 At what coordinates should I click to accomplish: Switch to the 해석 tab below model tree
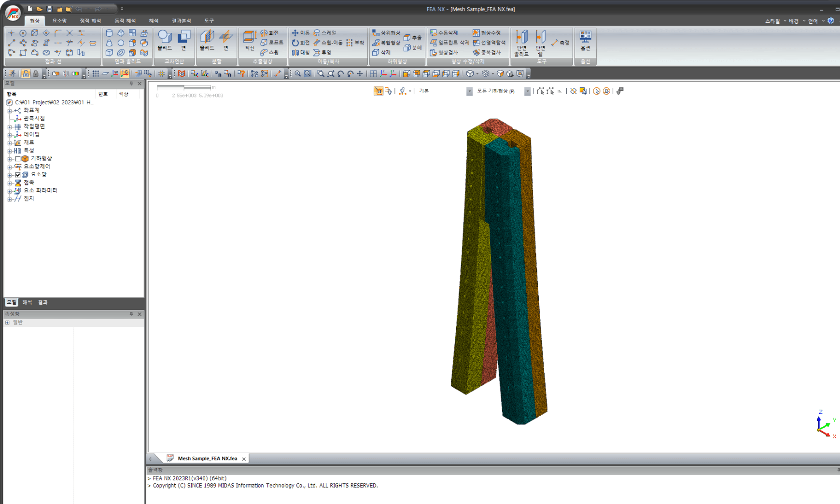click(x=27, y=302)
